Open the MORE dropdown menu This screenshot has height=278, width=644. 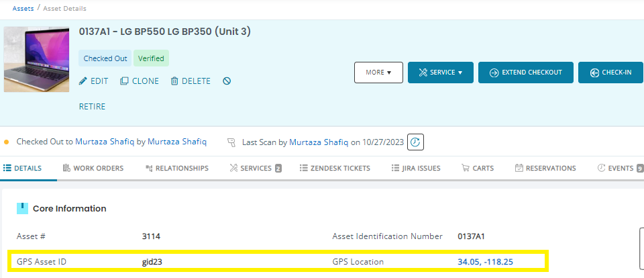pyautogui.click(x=378, y=73)
